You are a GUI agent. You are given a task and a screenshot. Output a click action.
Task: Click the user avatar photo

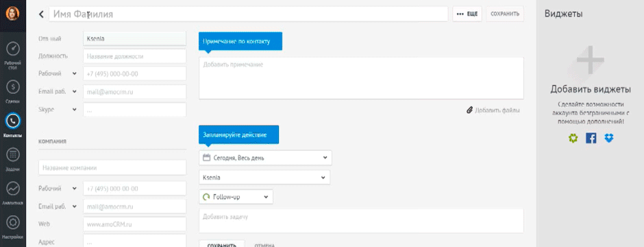[x=13, y=14]
